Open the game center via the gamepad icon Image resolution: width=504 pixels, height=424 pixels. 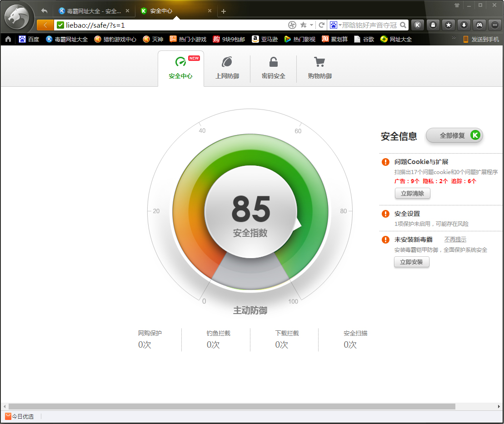click(479, 25)
